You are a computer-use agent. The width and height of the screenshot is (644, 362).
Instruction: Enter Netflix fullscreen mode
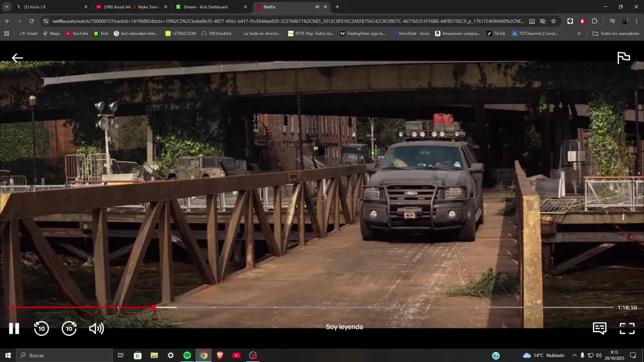point(627,328)
